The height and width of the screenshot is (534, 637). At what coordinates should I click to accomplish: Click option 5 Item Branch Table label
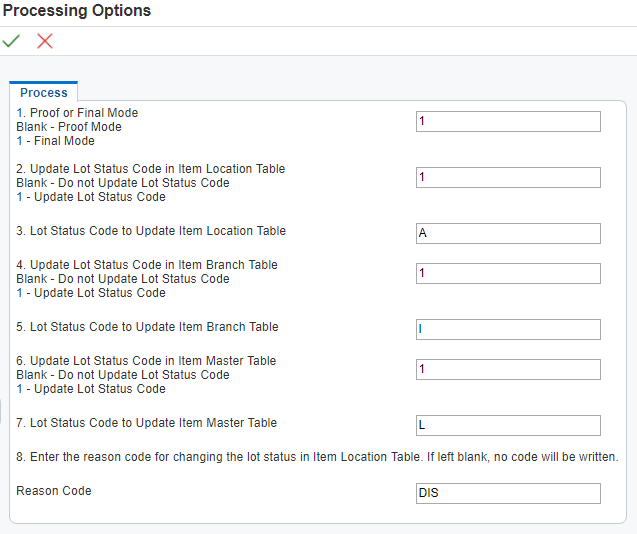point(147,327)
